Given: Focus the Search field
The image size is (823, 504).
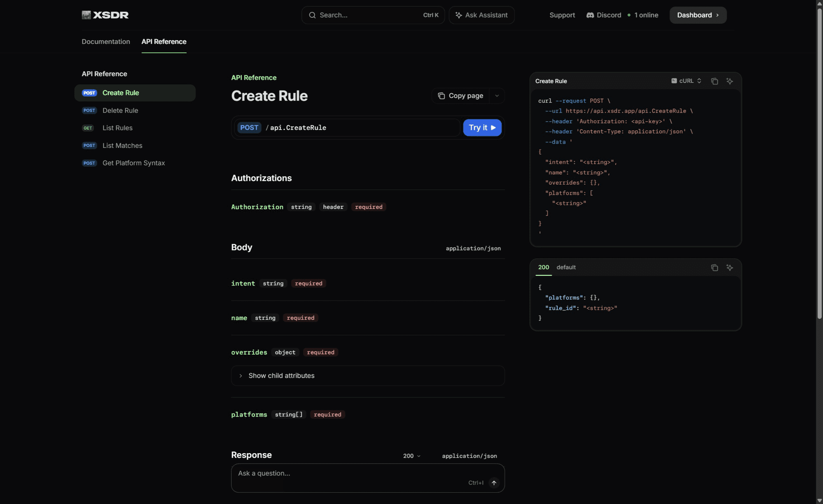Looking at the screenshot, I should point(373,15).
